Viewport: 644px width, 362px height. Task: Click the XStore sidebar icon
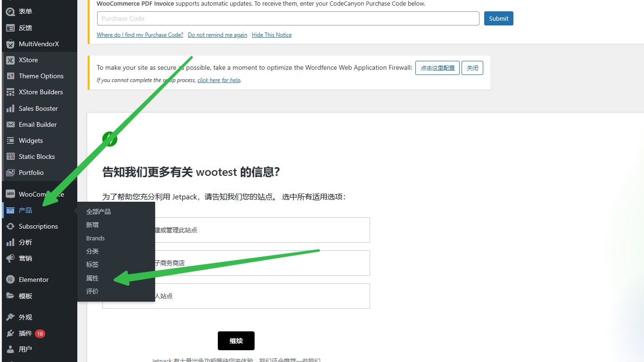pos(10,60)
